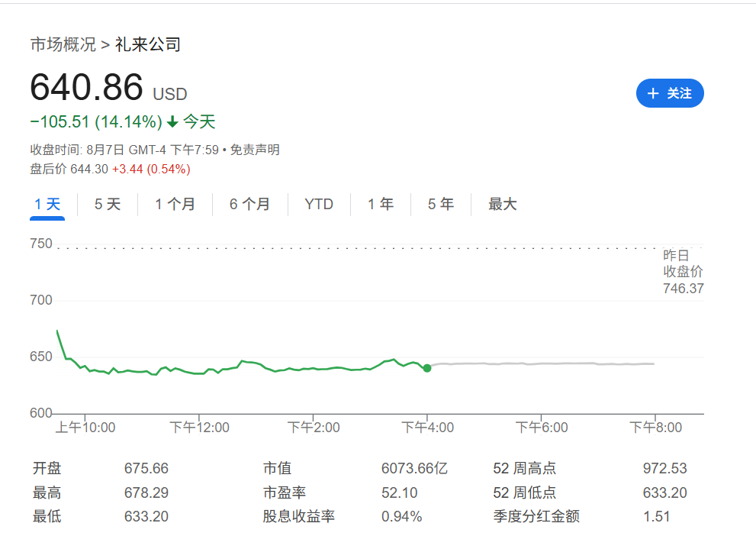Select the 5 年 range tab

pyautogui.click(x=441, y=204)
